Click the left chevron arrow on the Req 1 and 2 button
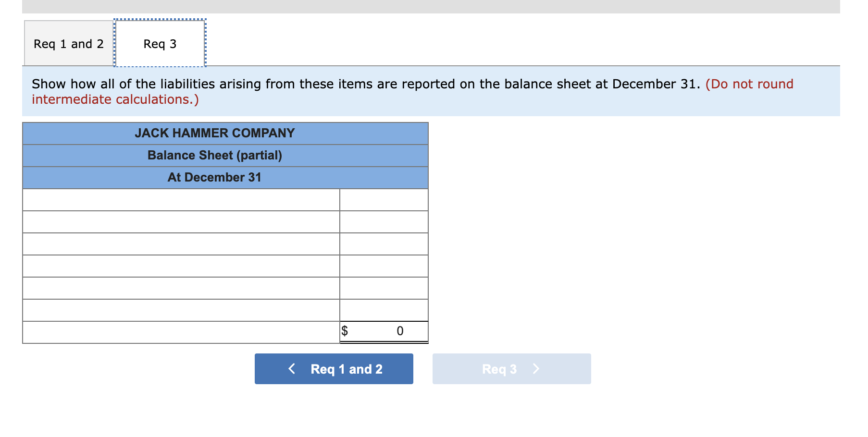The height and width of the screenshot is (437, 868). click(291, 368)
